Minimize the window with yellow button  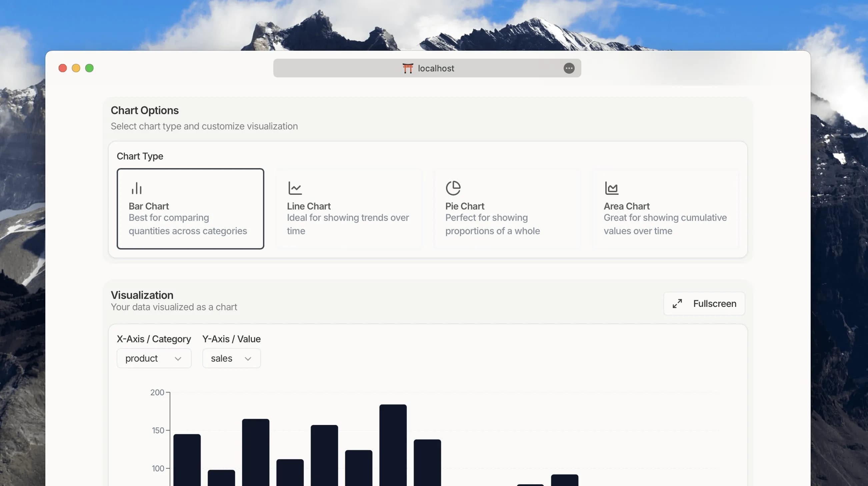[x=76, y=68]
